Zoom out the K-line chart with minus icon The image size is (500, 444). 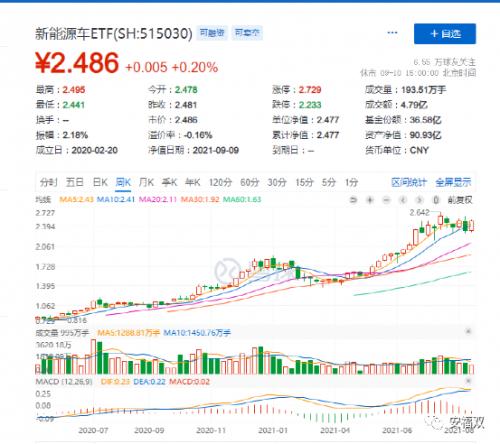coord(386,200)
